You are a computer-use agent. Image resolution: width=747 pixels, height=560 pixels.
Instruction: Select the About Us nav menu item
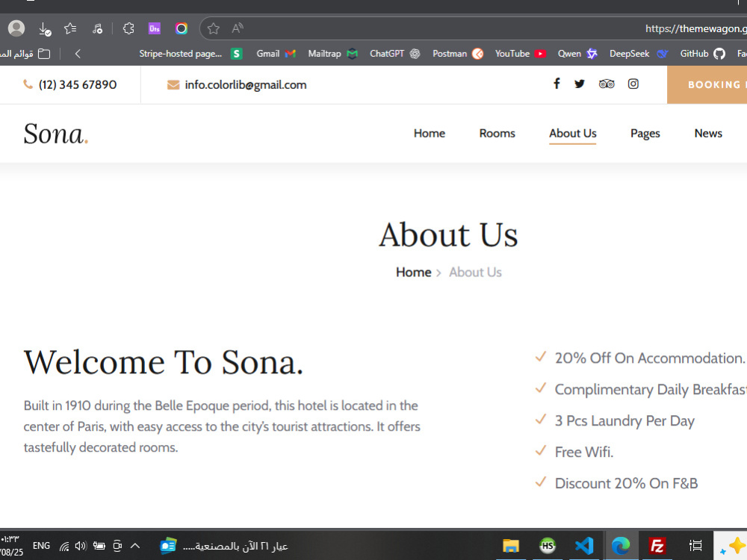573,134
